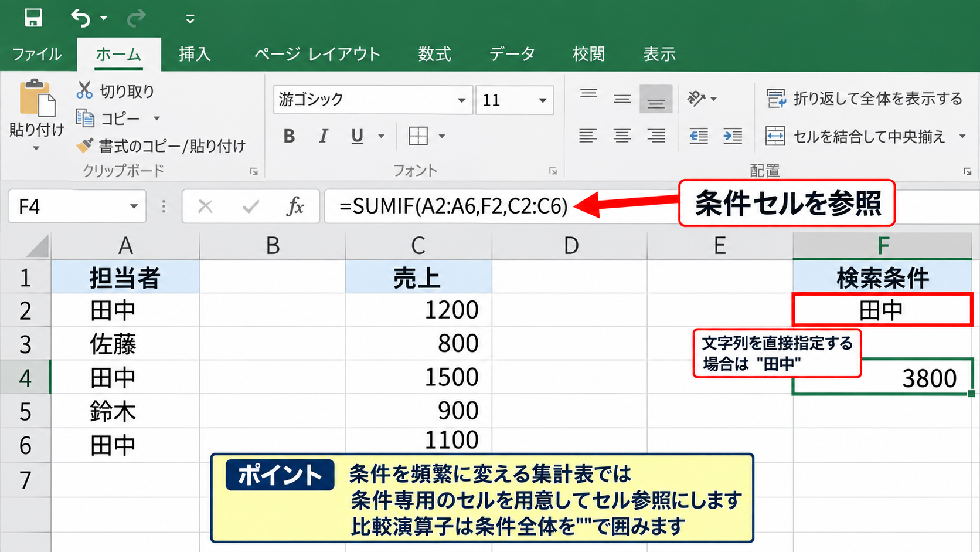Open clipboard group dialog launcher
Image resolution: width=980 pixels, height=552 pixels.
[x=254, y=171]
